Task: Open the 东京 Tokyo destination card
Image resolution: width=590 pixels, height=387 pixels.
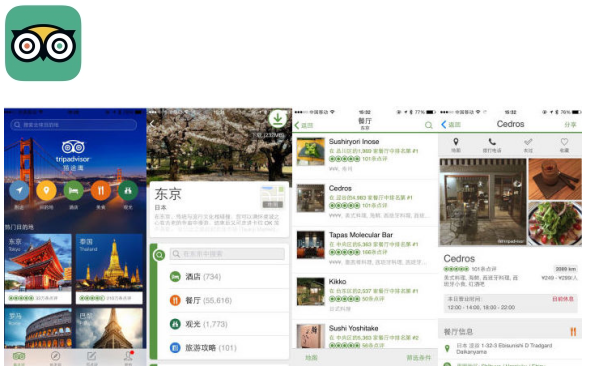Action: click(x=38, y=269)
